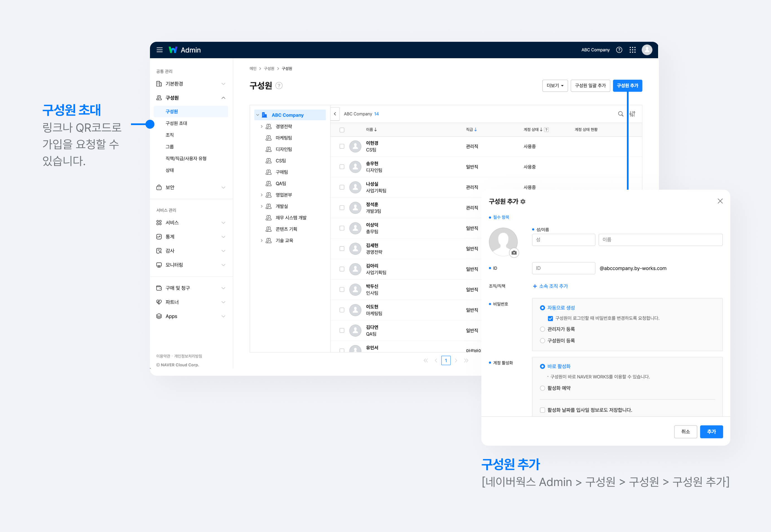Screen dimensions: 771x532
Task: Open the hamburger menu icon
Action: tap(159, 50)
